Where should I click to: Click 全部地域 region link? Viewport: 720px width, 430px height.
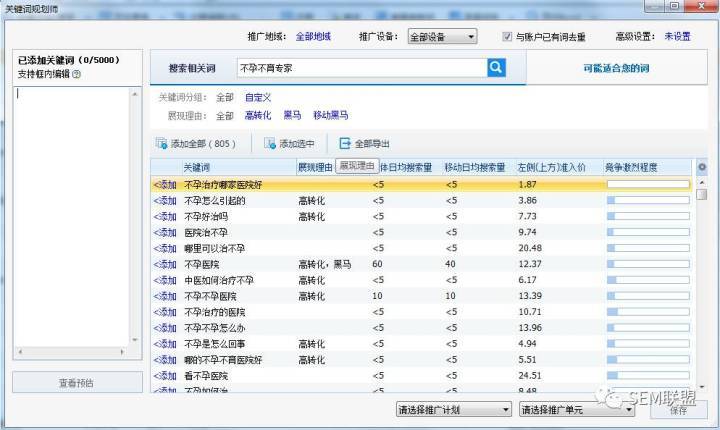pyautogui.click(x=313, y=36)
